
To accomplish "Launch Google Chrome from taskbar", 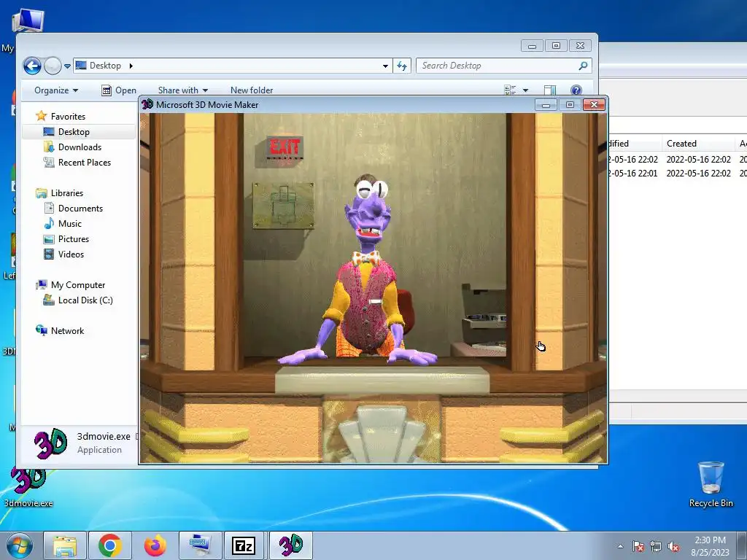I will tap(110, 545).
